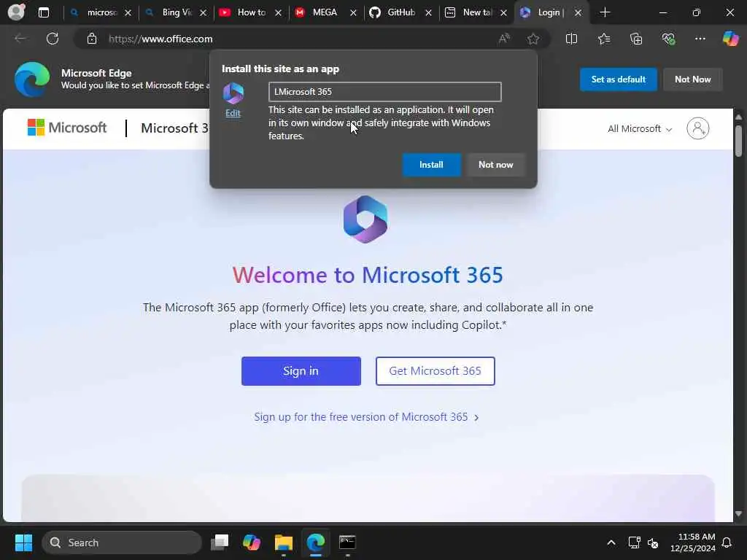Image resolution: width=747 pixels, height=560 pixels.
Task: Click Get Microsoft 365 button
Action: click(435, 371)
